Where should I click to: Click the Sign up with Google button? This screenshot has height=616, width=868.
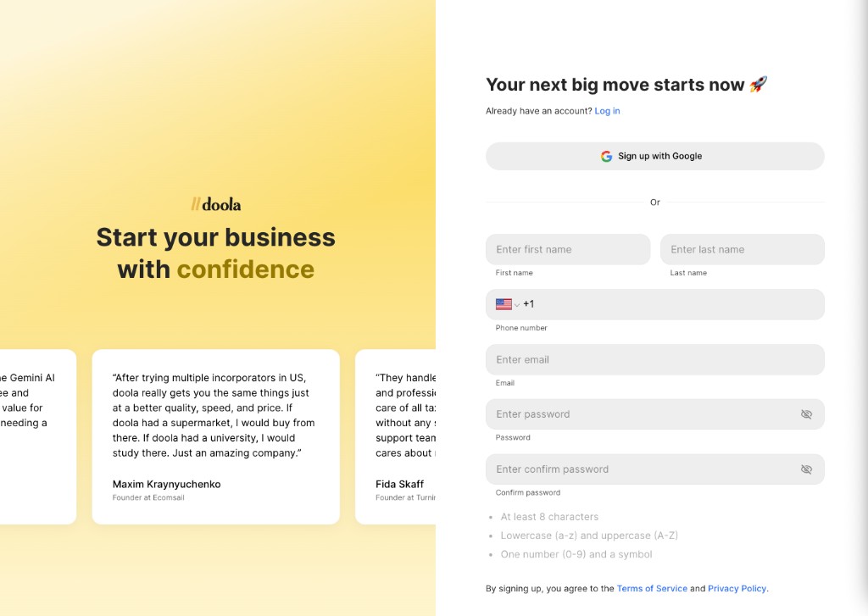click(655, 156)
